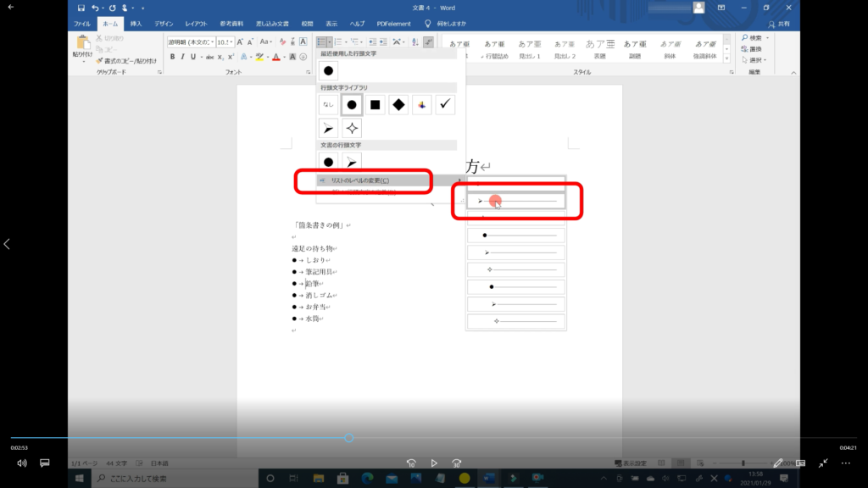The image size is (868, 488).
Task: Click the video progress bar handle
Action: 349,438
